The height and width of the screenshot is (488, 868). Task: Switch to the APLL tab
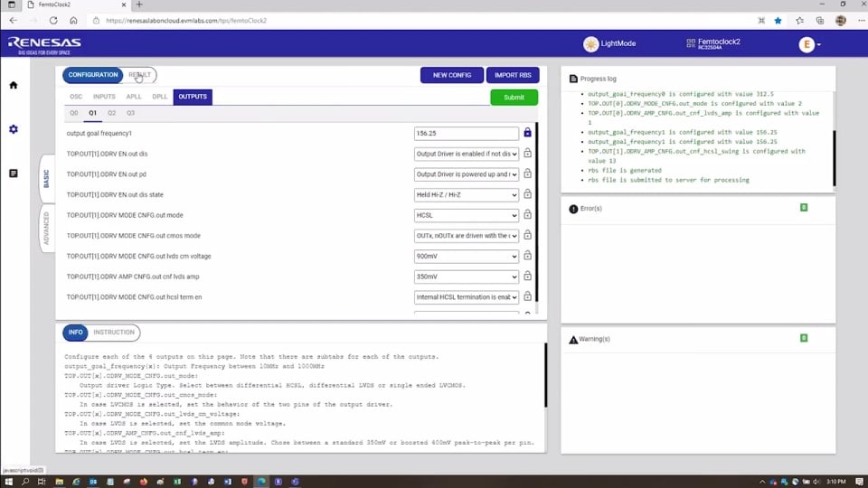pos(134,97)
